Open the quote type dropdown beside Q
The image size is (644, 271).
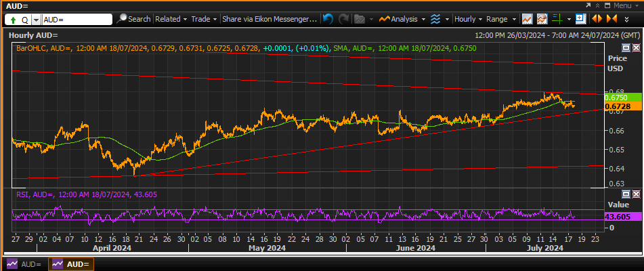coord(36,19)
